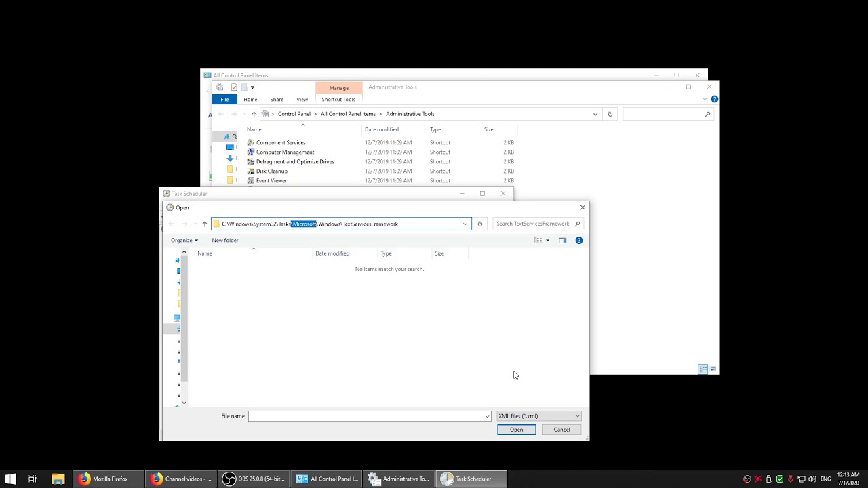The height and width of the screenshot is (488, 868).
Task: Click Computer Management shortcut icon
Action: (x=251, y=152)
